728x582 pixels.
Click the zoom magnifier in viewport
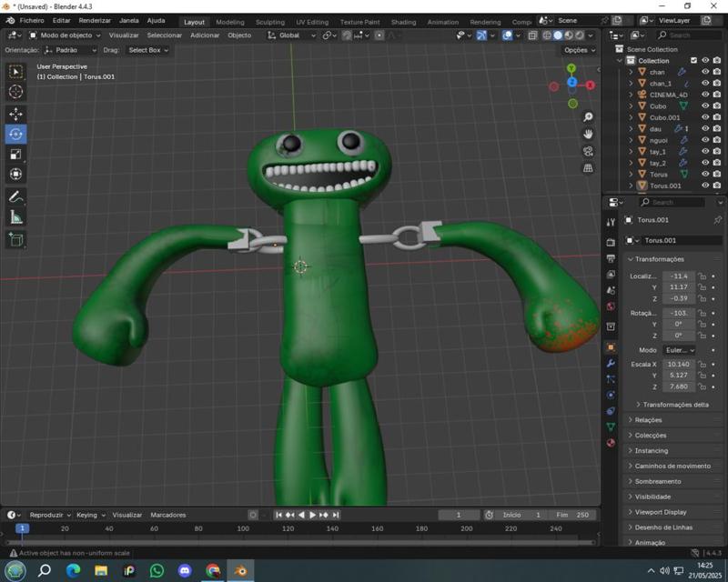589,117
